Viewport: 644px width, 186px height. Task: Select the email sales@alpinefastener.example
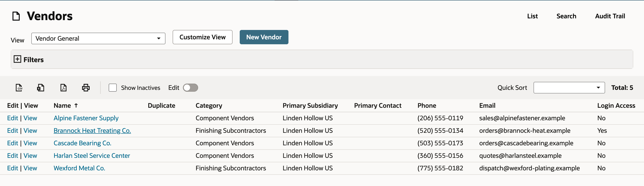[x=522, y=118]
